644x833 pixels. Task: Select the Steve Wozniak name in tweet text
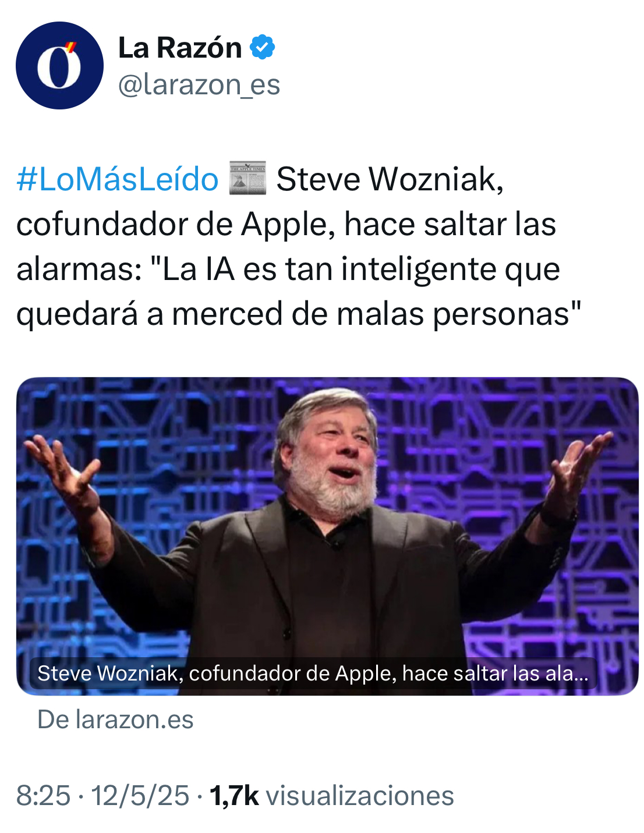coord(390,179)
